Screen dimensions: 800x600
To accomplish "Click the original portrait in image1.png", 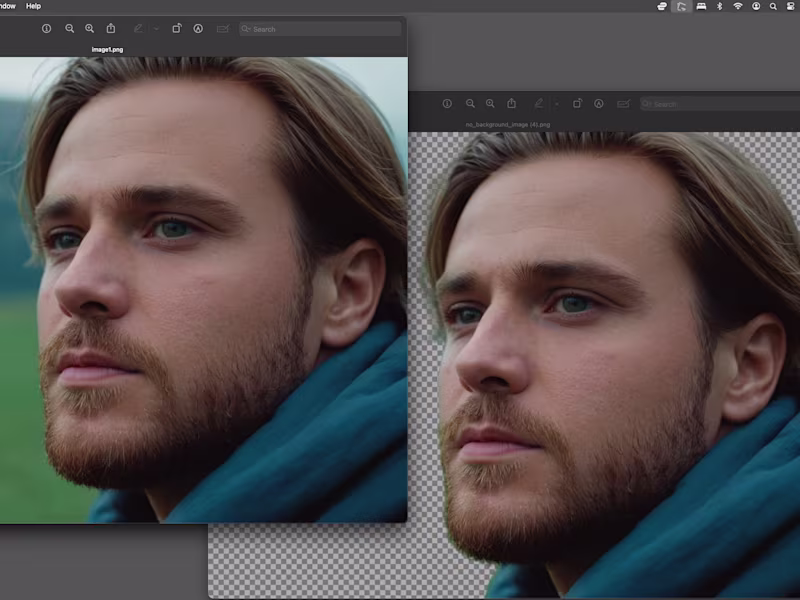I will pos(204,290).
